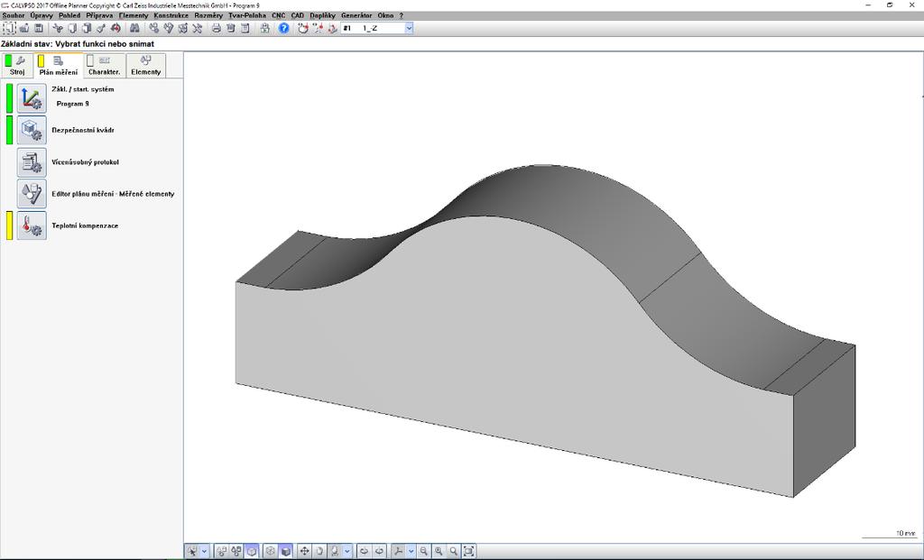Open the Generátor menu
This screenshot has width=924, height=560.
[356, 15]
